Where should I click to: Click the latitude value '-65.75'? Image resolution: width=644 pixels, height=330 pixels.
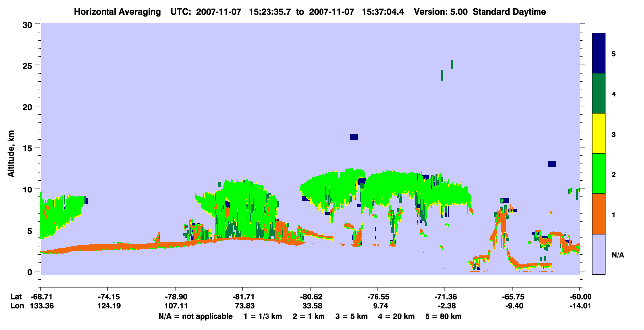[512, 297]
